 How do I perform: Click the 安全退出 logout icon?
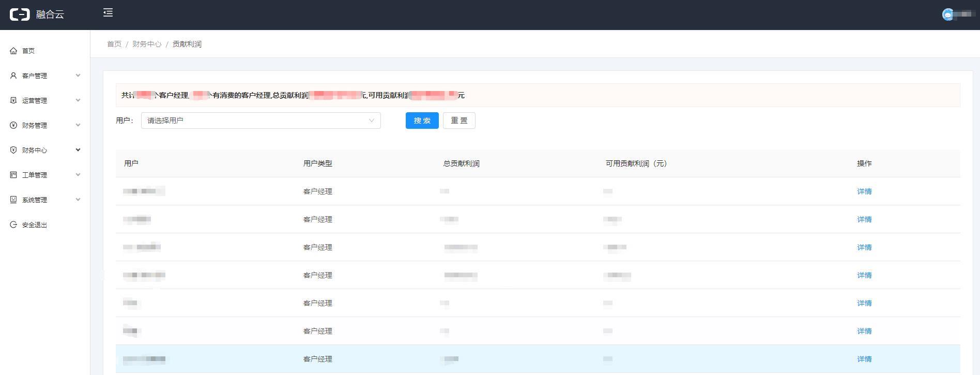pos(13,224)
